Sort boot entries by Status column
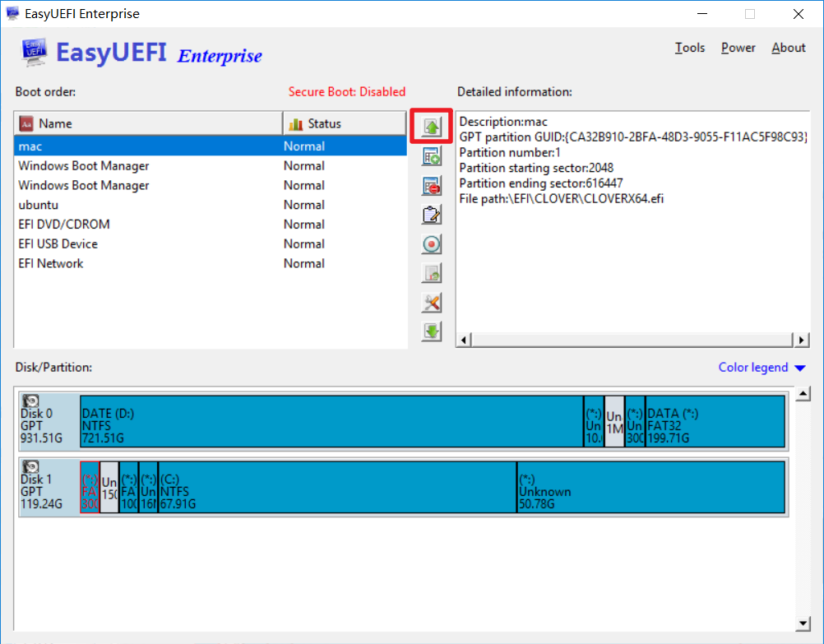This screenshot has width=824, height=644. coord(345,123)
